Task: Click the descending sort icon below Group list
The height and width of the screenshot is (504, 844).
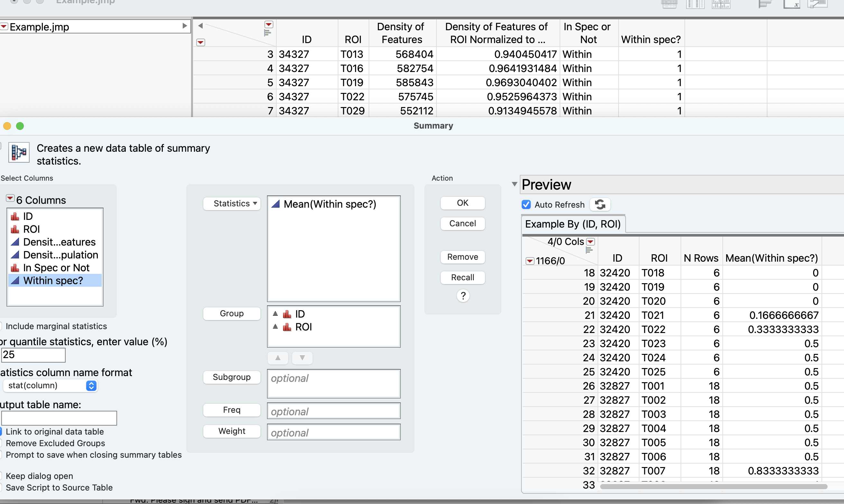Action: click(302, 358)
